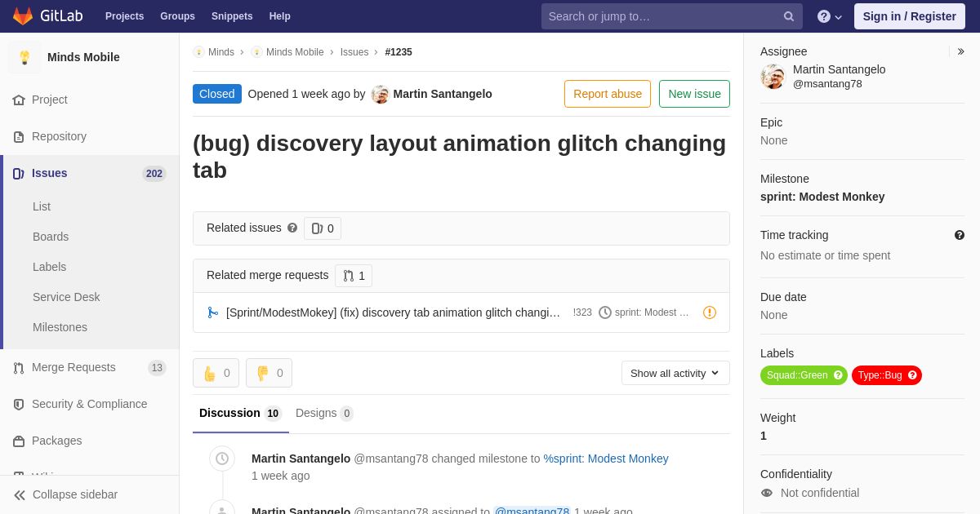Viewport: 980px width, 514px height.
Task: Click the Time tracking help icon
Action: 960,235
